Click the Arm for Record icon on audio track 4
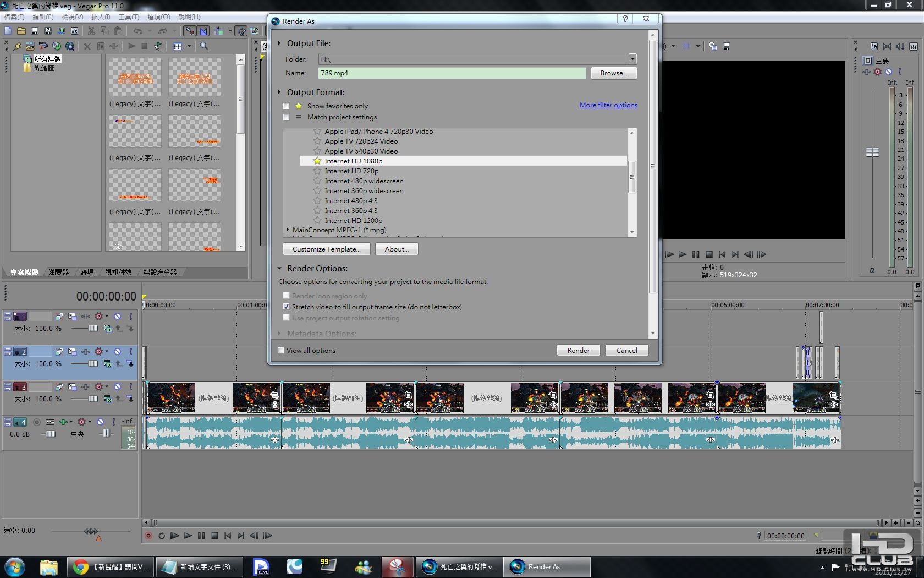Screen dimensions: 924x578 (x=37, y=422)
